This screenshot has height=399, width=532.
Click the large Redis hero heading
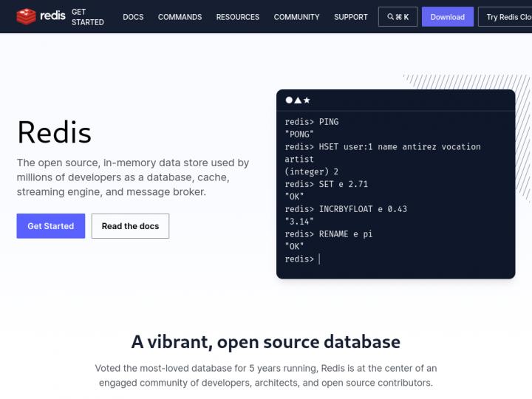click(54, 133)
